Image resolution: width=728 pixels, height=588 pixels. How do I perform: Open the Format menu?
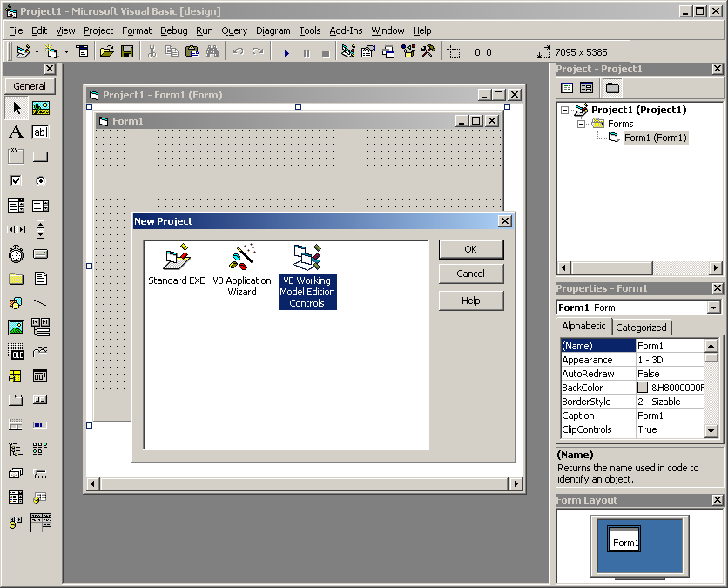click(137, 30)
